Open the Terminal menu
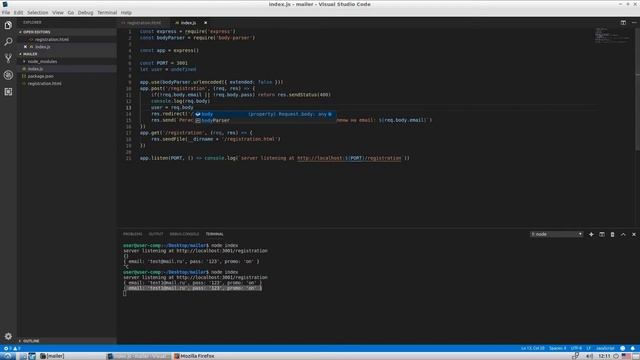Viewport: 640px width, 360px height. pyautogui.click(x=107, y=13)
